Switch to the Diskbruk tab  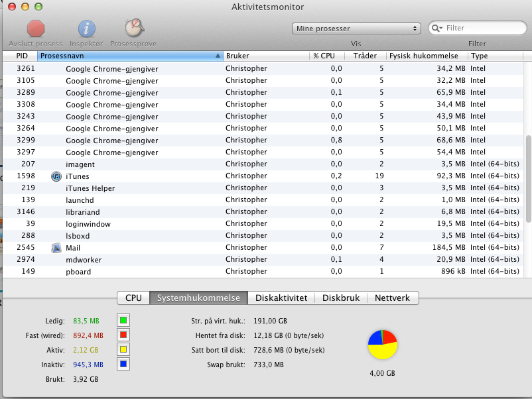pyautogui.click(x=341, y=298)
